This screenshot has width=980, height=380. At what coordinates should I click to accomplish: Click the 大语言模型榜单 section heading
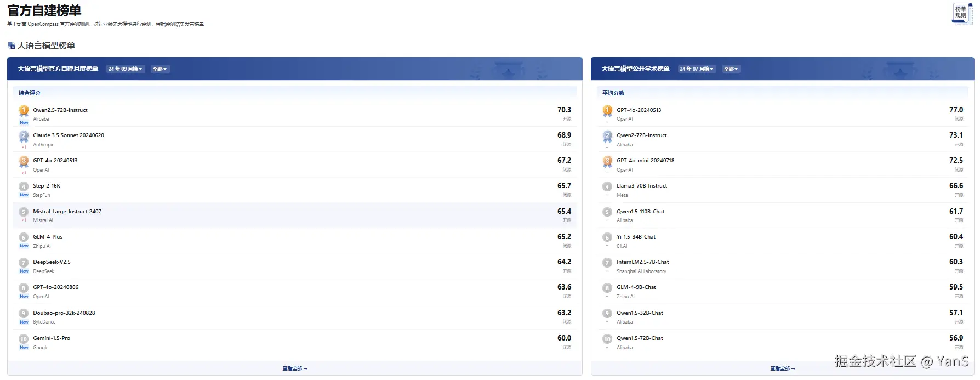[46, 46]
